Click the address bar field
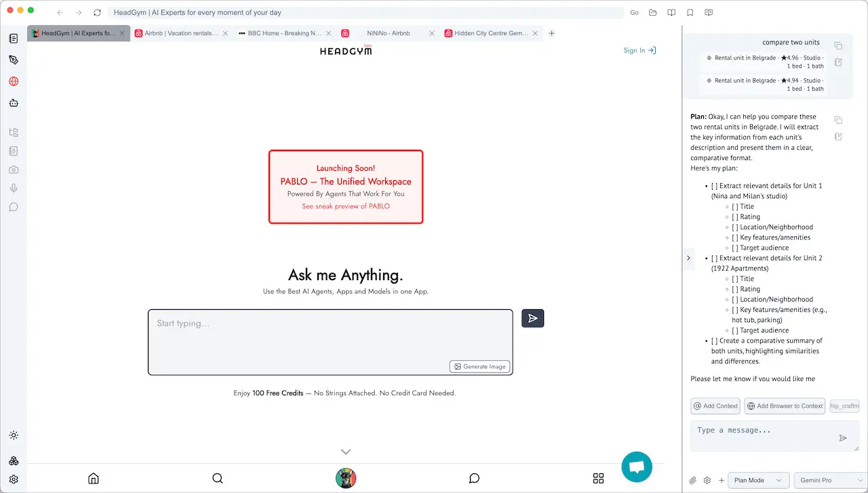The image size is (868, 493). point(366,12)
